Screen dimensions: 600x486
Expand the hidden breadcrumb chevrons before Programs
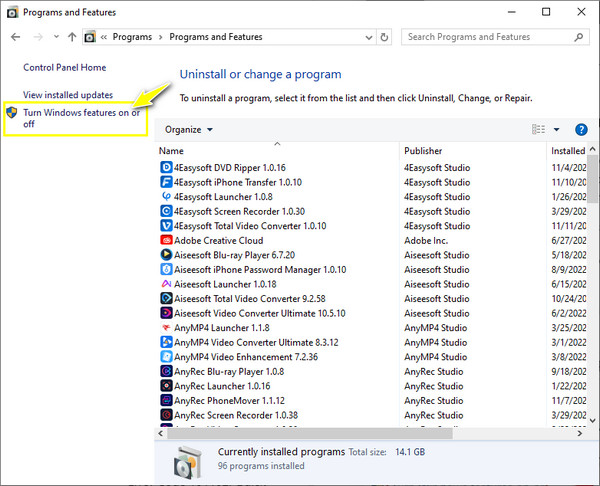click(x=104, y=37)
